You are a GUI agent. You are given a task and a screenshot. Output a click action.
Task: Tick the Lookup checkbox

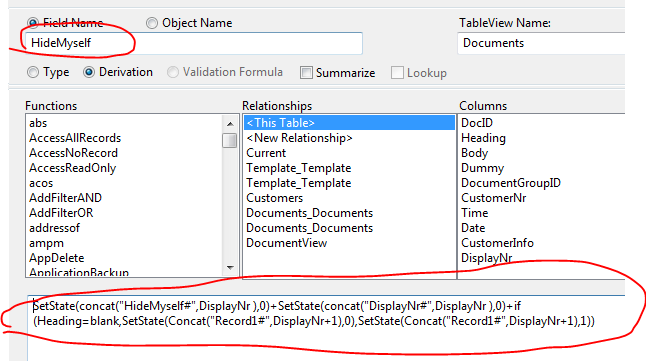click(x=397, y=73)
